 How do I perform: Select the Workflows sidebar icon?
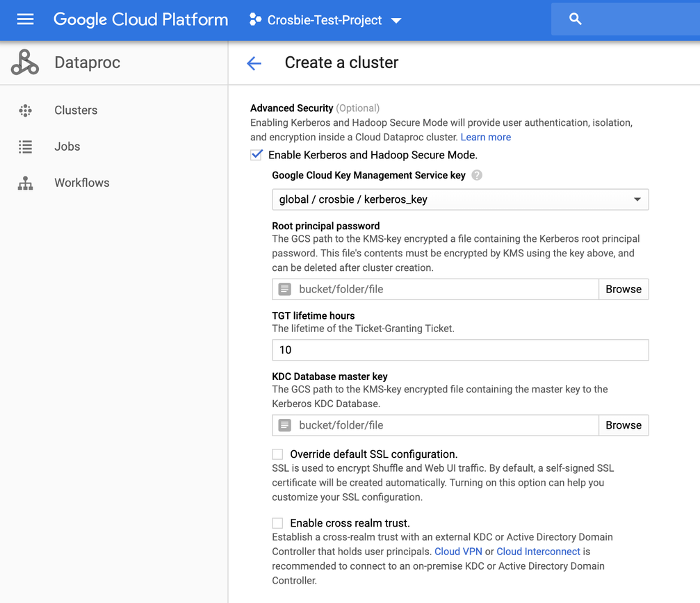pos(25,182)
